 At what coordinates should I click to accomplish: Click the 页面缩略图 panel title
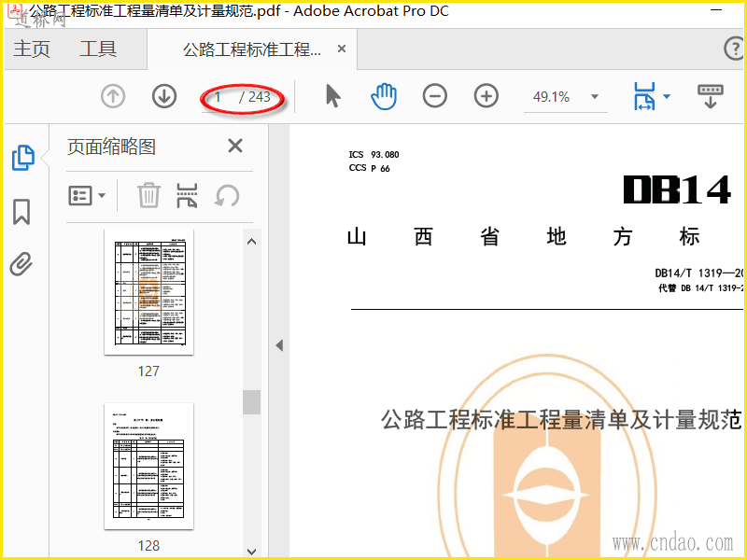111,147
